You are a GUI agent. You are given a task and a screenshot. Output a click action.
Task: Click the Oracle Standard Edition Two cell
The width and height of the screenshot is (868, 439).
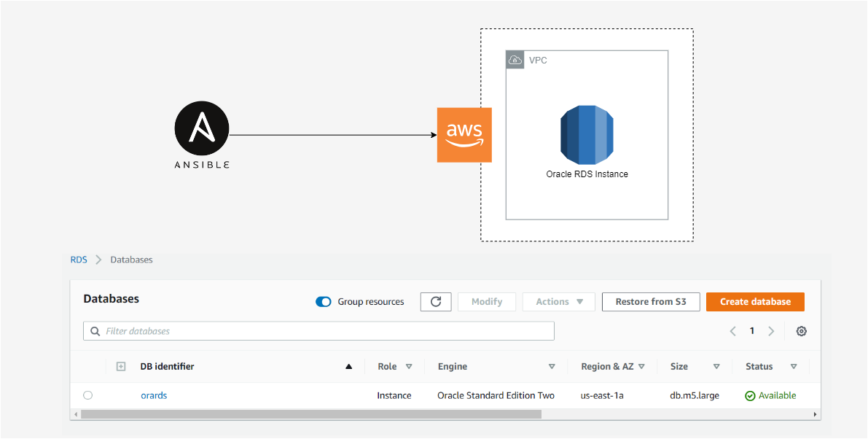496,395
